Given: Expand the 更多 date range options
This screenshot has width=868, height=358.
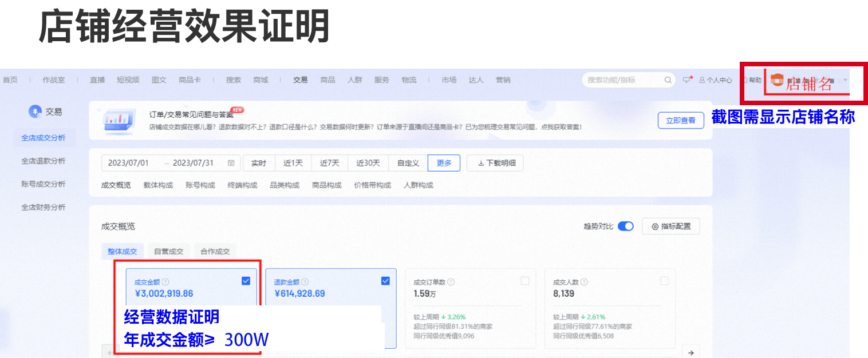Looking at the screenshot, I should (x=444, y=163).
